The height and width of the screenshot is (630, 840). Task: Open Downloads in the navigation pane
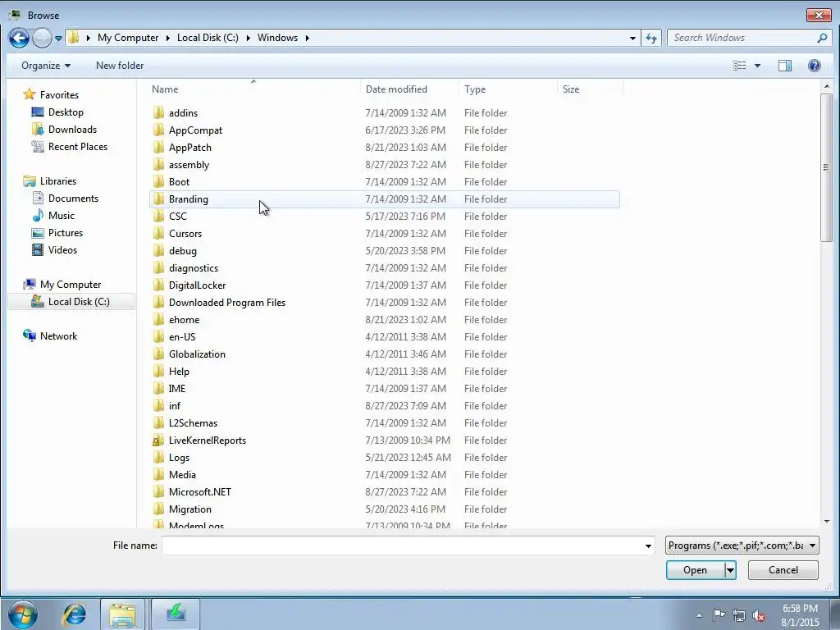pyautogui.click(x=72, y=129)
